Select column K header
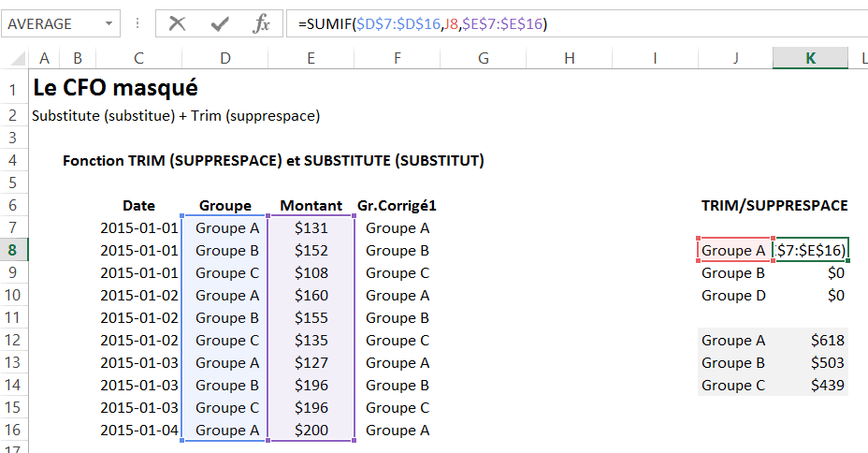868x453 pixels. click(x=810, y=58)
